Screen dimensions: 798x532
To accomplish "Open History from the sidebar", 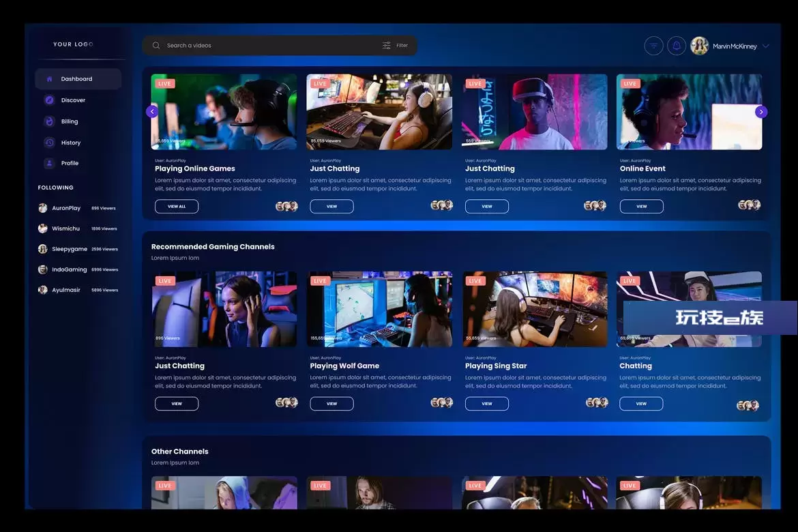I will coord(71,143).
